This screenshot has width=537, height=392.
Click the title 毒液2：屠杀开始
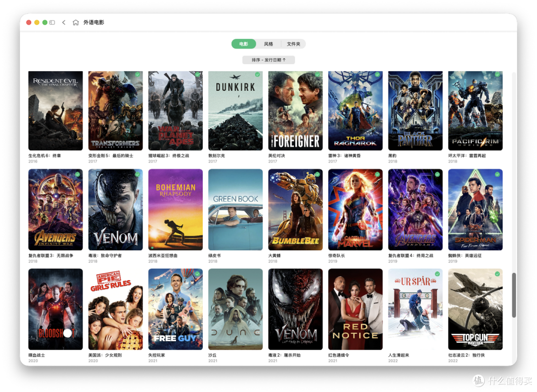pyautogui.click(x=284, y=355)
